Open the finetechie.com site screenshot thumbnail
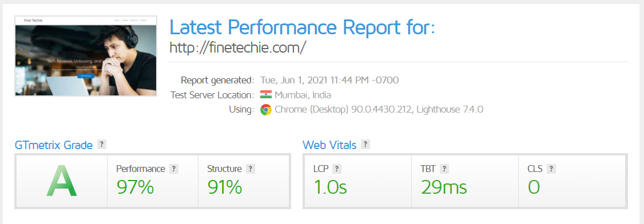Screen dimensions: 644x224 click(86, 56)
